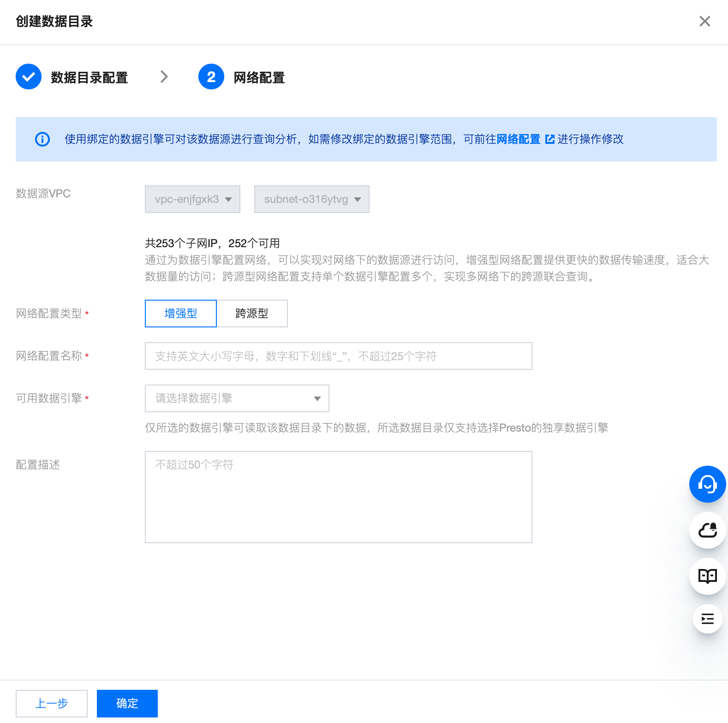Go to the 数据目录配置 step
The width and height of the screenshot is (728, 723).
coord(90,77)
